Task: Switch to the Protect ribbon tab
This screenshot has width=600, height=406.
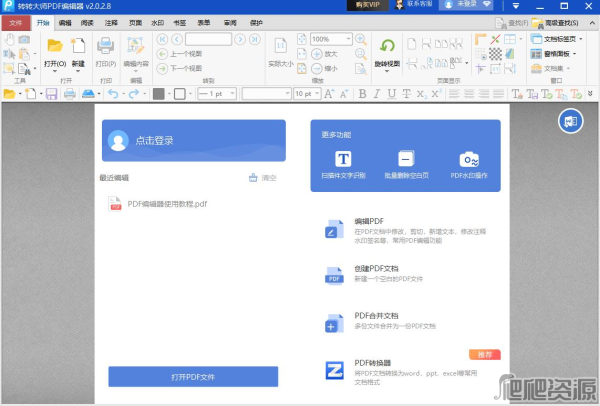Action: (256, 23)
